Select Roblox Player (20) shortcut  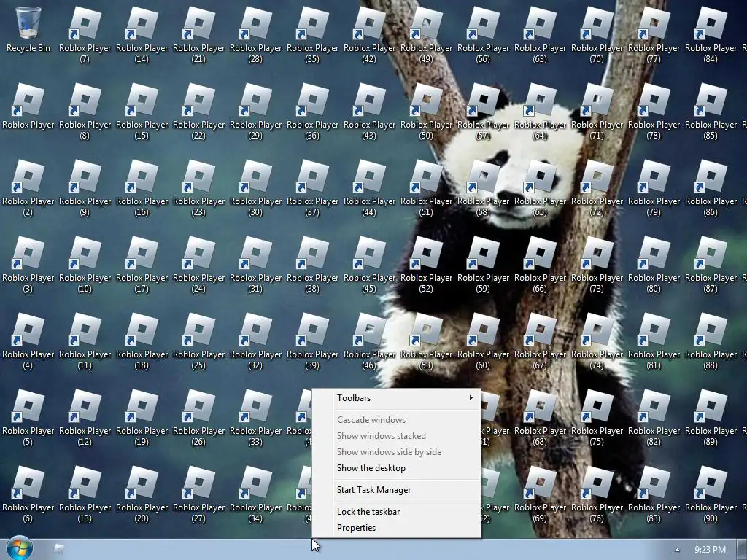click(142, 494)
